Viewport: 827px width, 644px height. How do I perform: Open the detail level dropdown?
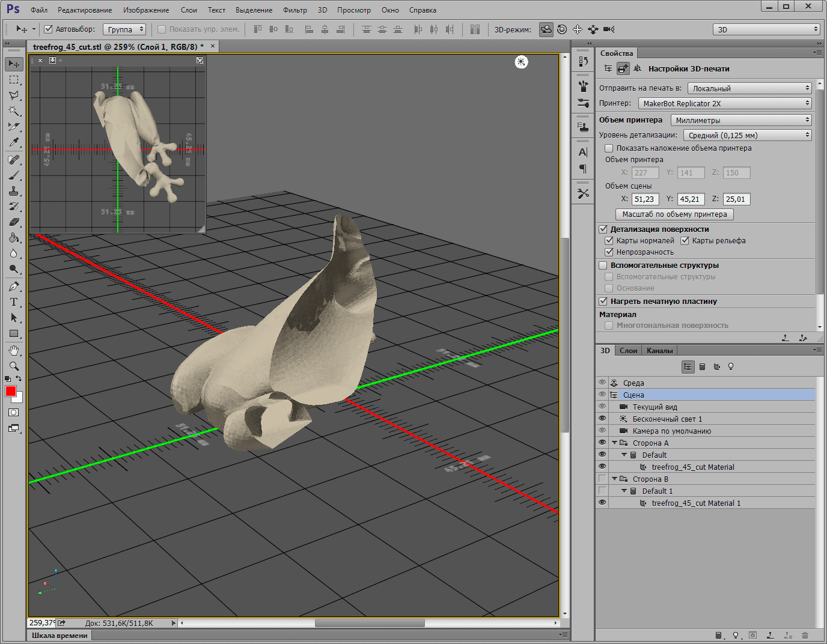pos(747,135)
